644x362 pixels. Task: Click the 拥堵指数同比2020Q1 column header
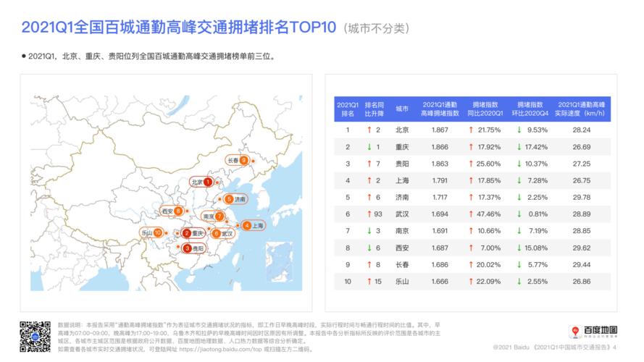pyautogui.click(x=485, y=109)
